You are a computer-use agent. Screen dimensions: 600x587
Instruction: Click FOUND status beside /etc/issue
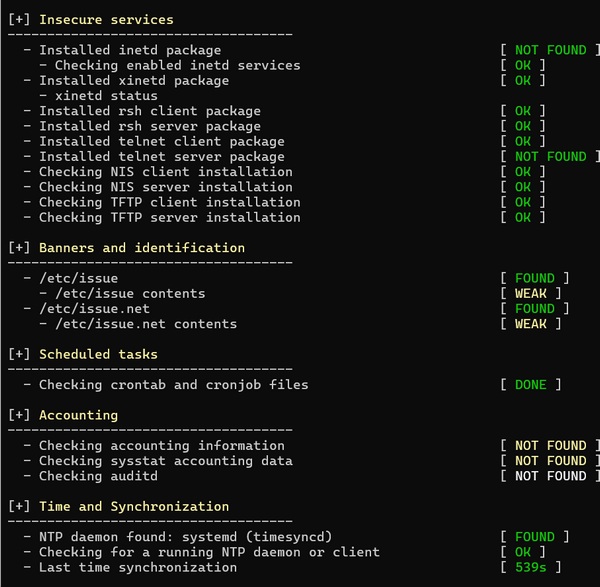tap(534, 278)
